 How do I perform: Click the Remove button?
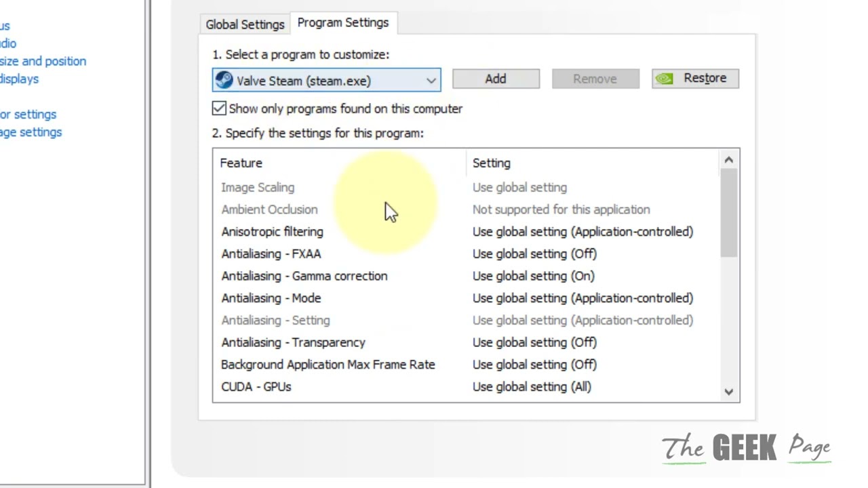[595, 79]
